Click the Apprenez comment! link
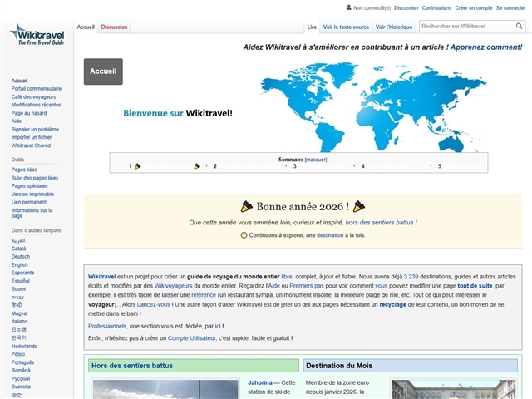Image resolution: width=532 pixels, height=399 pixels. [x=486, y=47]
